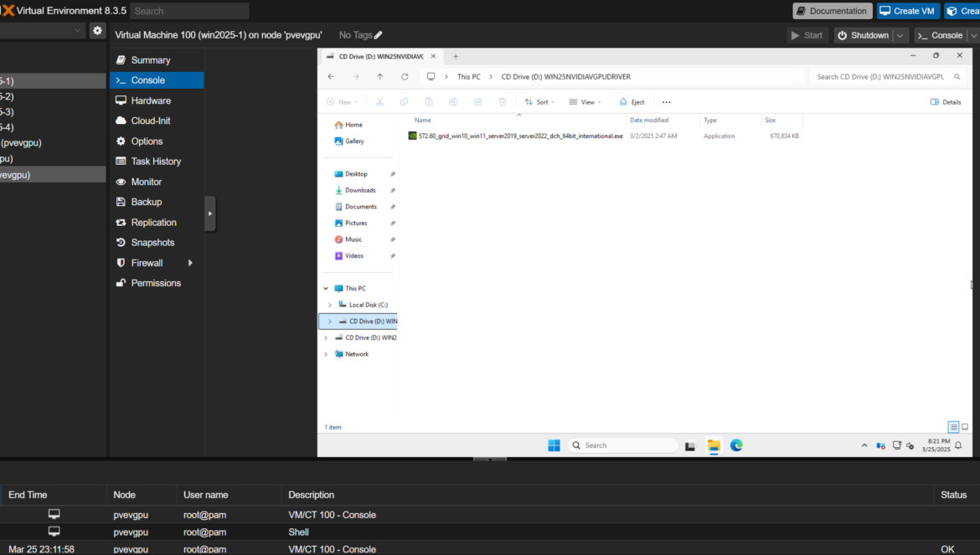Sort files by Size column header
This screenshot has height=555, width=980.
pos(770,120)
